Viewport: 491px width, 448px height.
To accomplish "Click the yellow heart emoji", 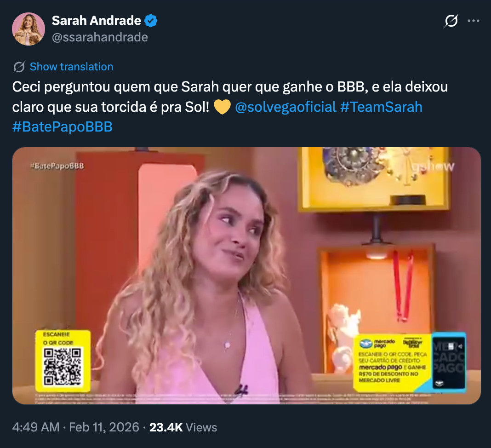I will 222,107.
